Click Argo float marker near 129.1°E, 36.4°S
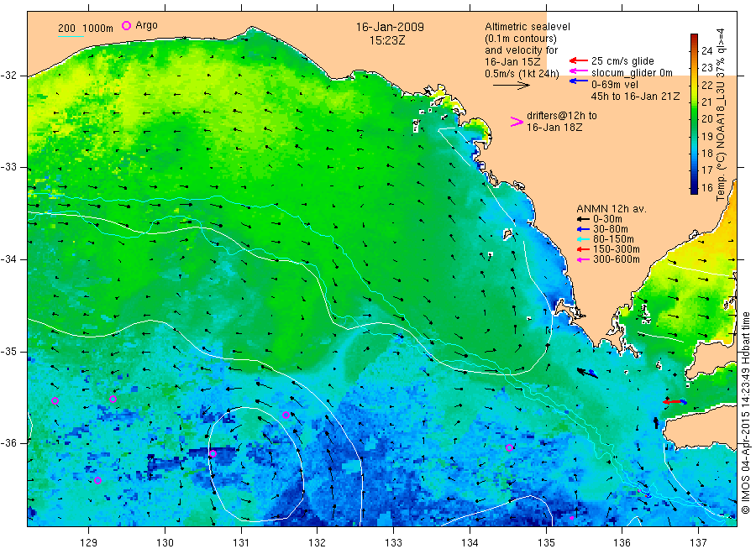This screenshot has width=756, height=554. click(98, 480)
